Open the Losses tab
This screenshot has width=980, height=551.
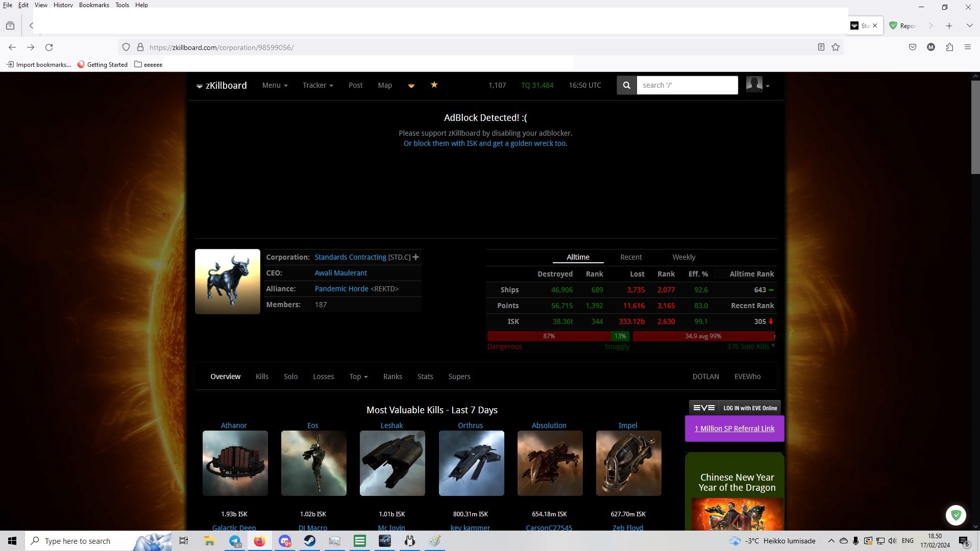point(323,377)
